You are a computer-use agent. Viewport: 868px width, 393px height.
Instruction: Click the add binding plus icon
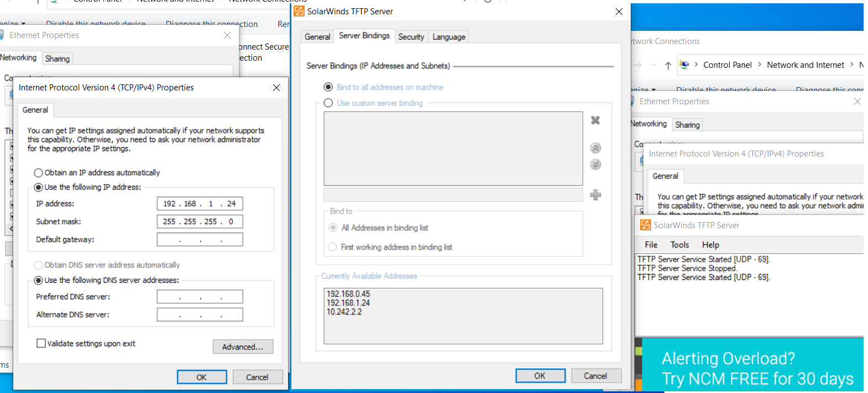pyautogui.click(x=595, y=195)
